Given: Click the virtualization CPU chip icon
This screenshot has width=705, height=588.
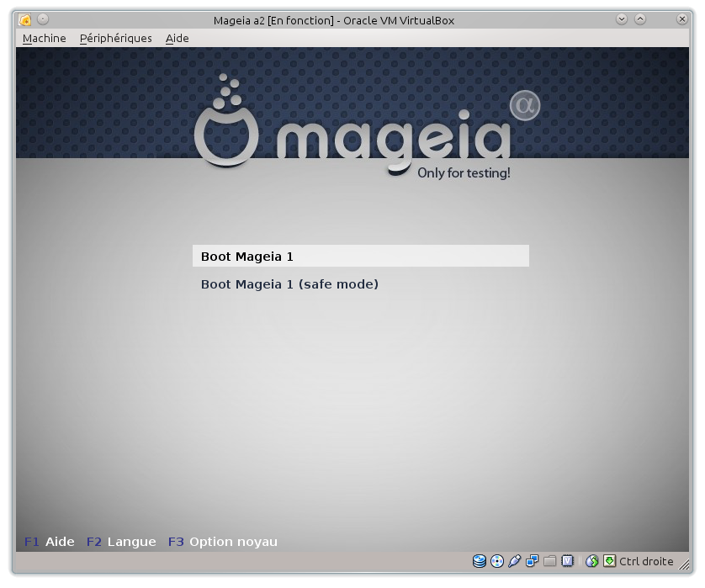Looking at the screenshot, I should [x=567, y=561].
